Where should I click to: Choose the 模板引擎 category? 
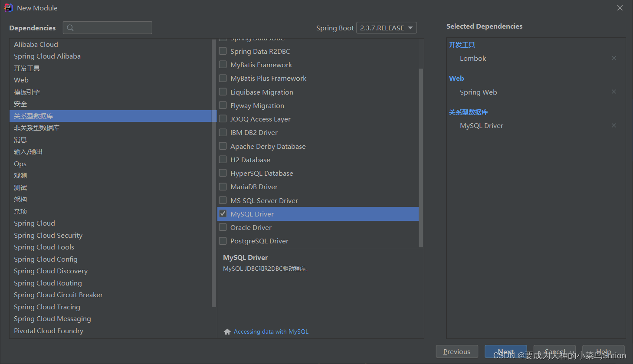tap(110, 92)
